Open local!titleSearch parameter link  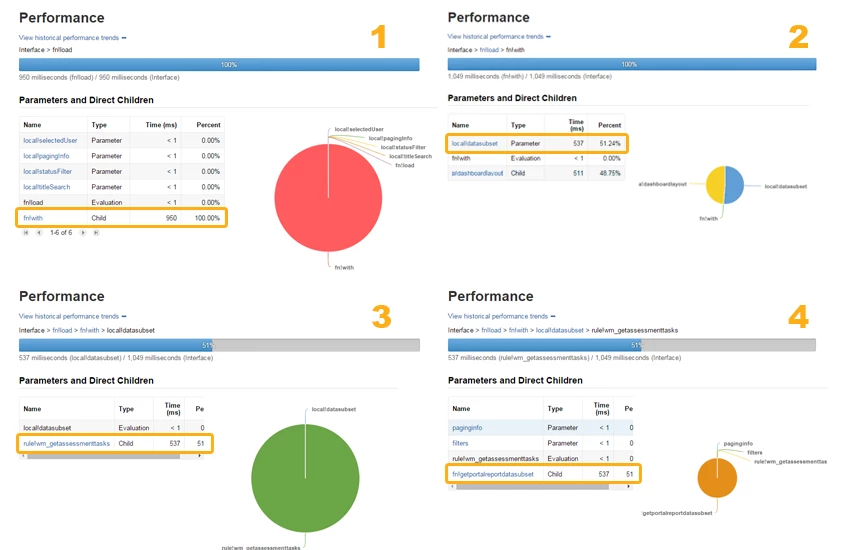click(x=46, y=187)
